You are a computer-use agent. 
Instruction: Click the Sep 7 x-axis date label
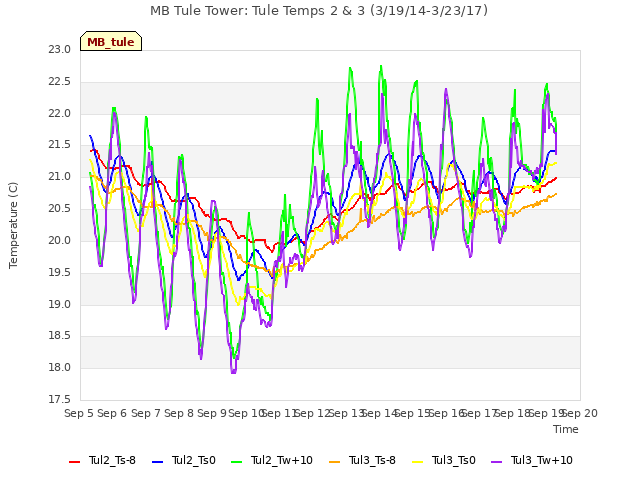click(x=146, y=413)
